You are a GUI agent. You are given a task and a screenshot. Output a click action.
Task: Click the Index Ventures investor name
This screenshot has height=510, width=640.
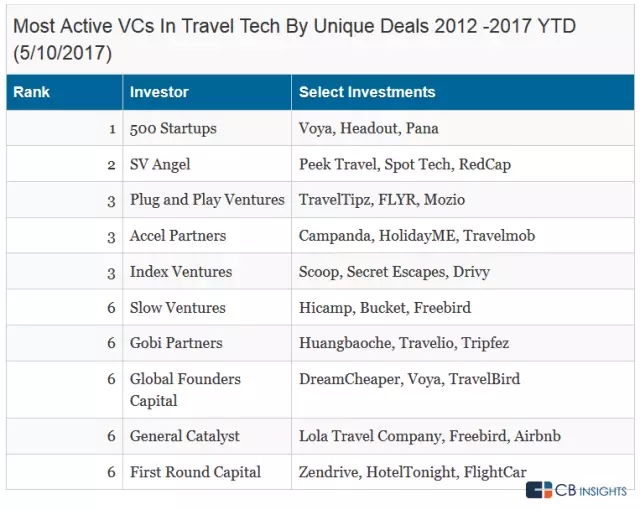click(181, 272)
